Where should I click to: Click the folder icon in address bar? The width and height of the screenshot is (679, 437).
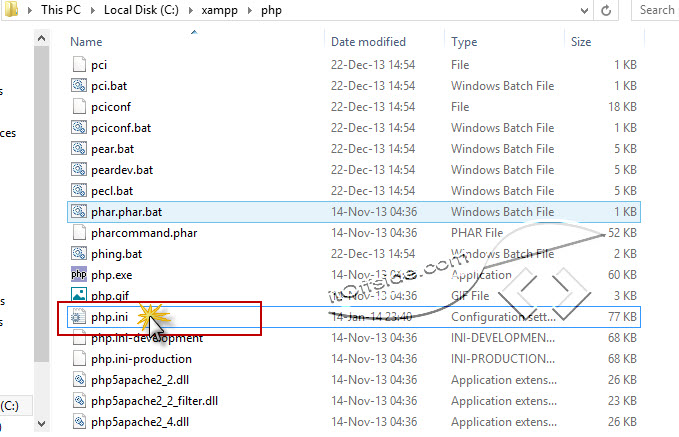[x=11, y=9]
